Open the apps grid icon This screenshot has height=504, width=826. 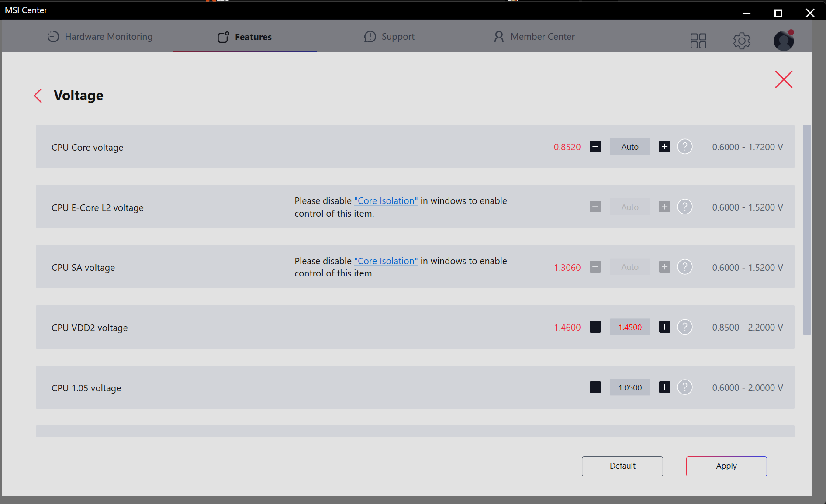(698, 41)
